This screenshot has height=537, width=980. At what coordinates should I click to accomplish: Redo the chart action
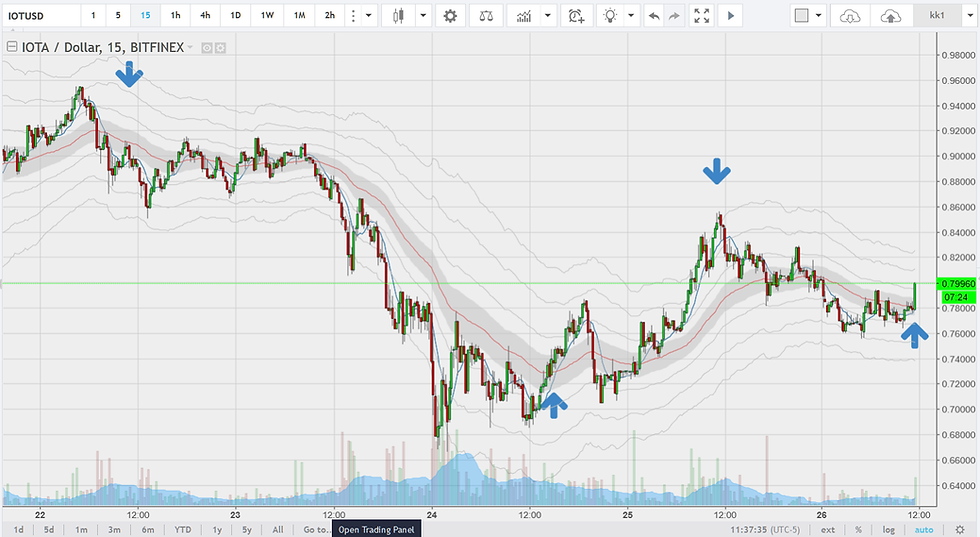click(674, 16)
